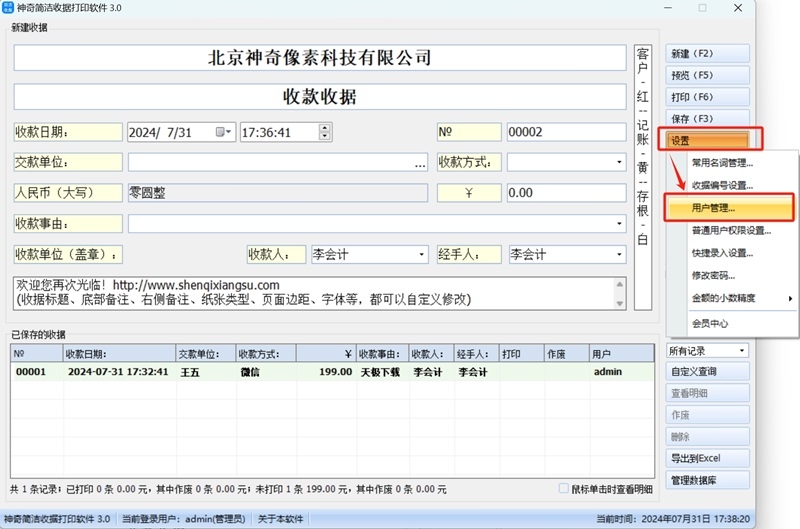Expand the 金额的小数精度 submenu arrow
Image resolution: width=800 pixels, height=529 pixels.
click(790, 298)
